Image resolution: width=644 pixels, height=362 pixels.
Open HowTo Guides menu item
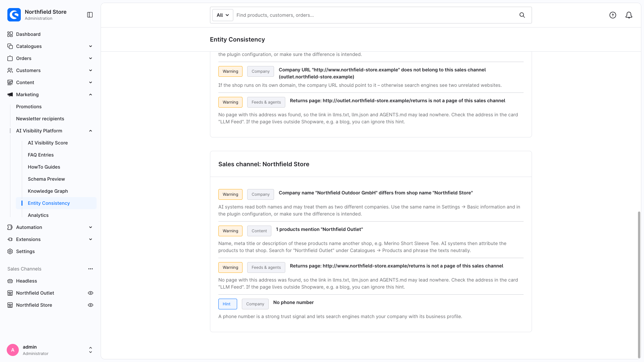[44, 167]
